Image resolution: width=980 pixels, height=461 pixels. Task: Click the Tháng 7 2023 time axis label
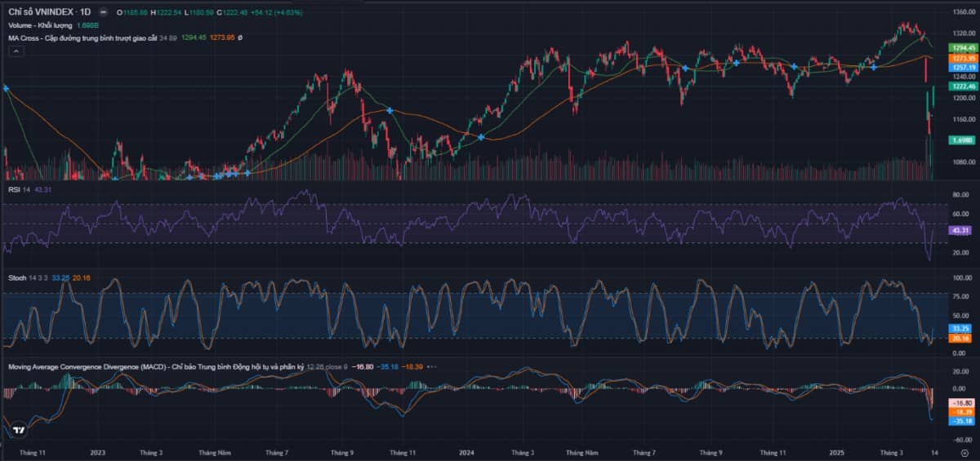coord(277,451)
